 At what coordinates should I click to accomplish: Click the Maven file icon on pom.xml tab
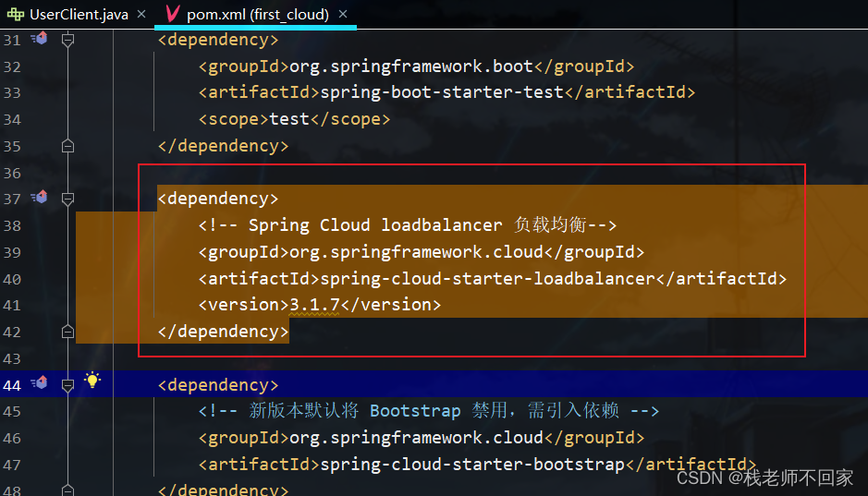pos(173,14)
